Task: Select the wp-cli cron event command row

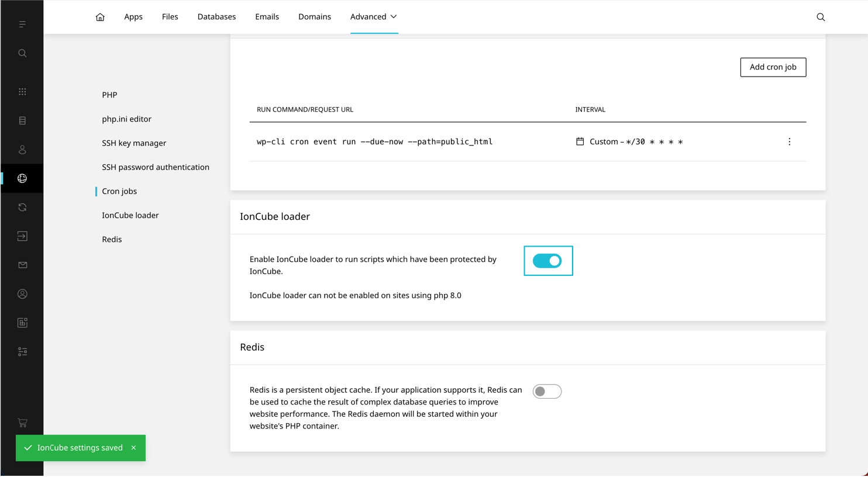Action: coord(374,142)
